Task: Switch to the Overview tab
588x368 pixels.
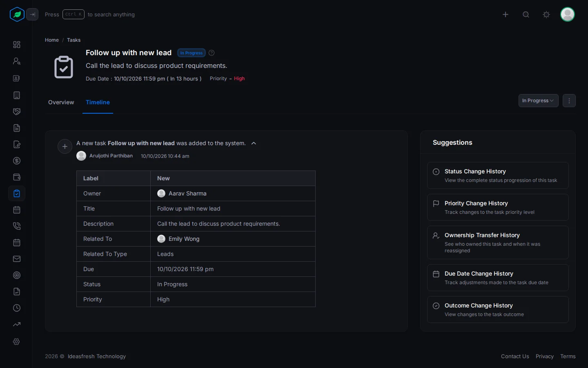Action: click(x=61, y=102)
